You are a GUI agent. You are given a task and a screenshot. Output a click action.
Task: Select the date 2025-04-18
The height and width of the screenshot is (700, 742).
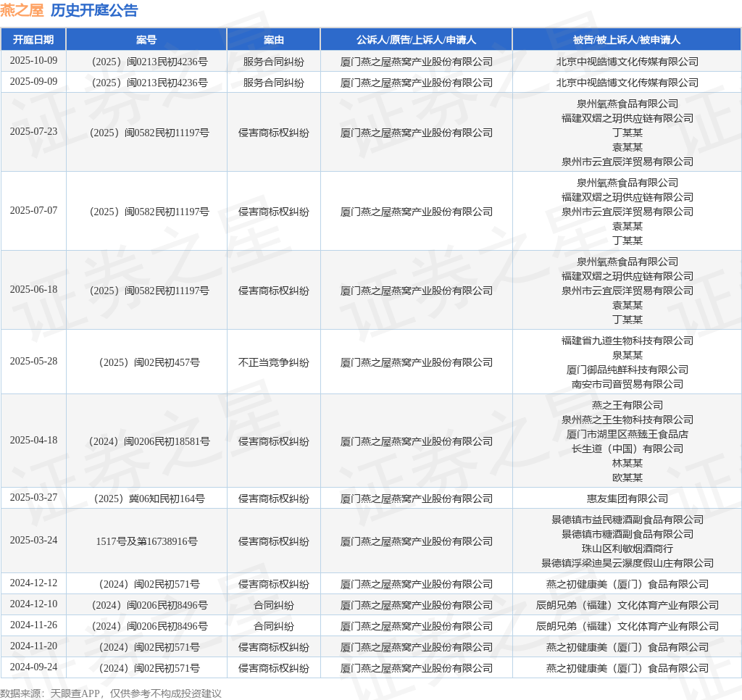[33, 440]
